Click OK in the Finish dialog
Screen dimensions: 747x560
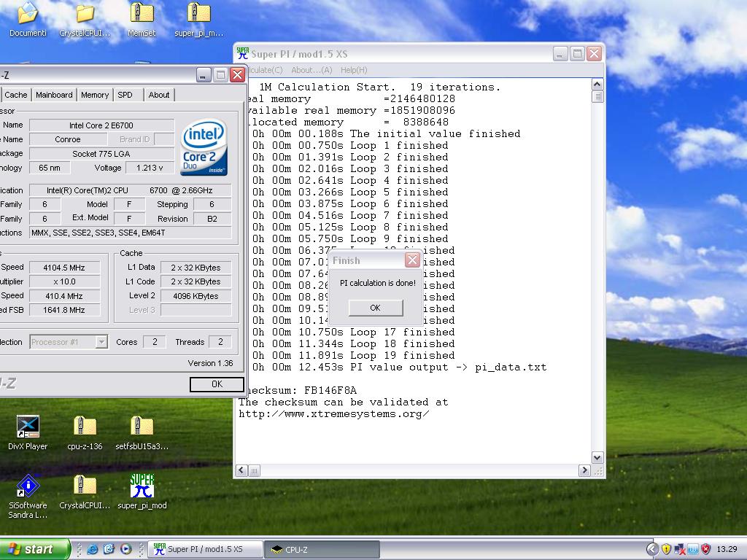[376, 308]
